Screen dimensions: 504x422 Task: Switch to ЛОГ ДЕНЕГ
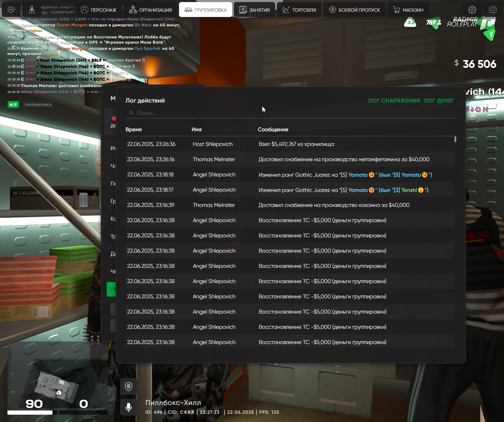pos(439,101)
